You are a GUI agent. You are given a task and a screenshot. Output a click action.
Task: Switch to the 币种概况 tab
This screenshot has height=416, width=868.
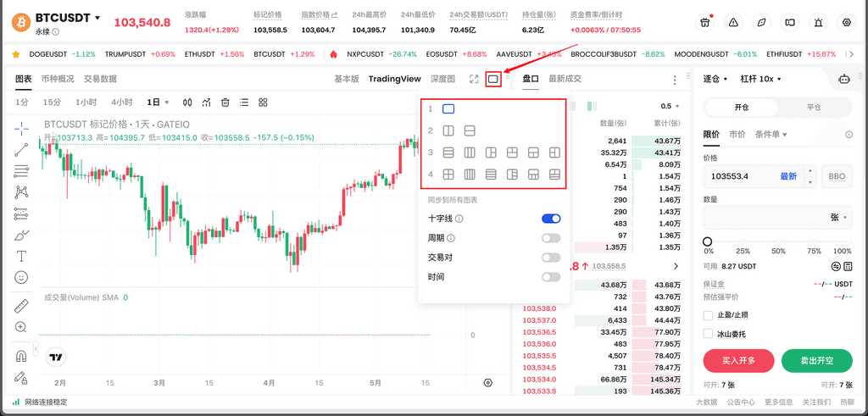click(x=58, y=79)
